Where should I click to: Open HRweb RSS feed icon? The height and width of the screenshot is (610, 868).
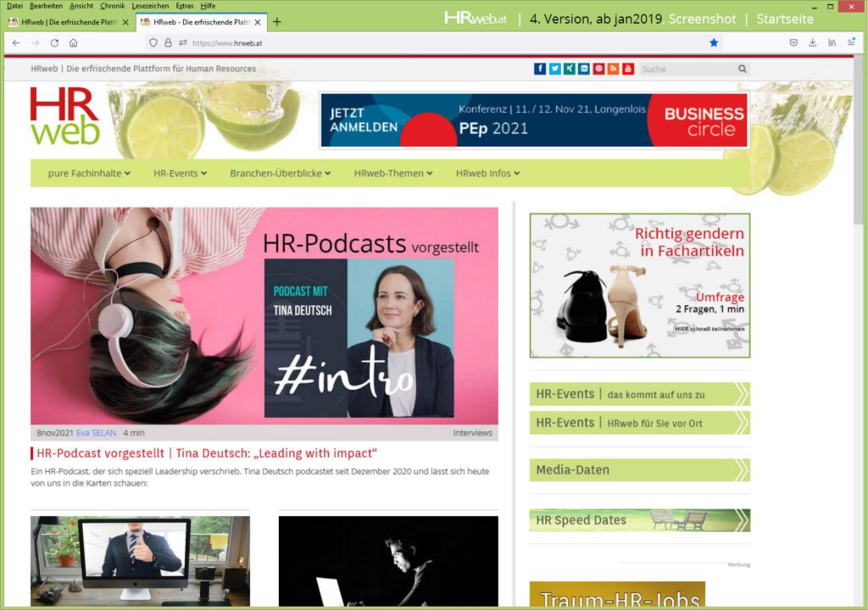pyautogui.click(x=613, y=69)
